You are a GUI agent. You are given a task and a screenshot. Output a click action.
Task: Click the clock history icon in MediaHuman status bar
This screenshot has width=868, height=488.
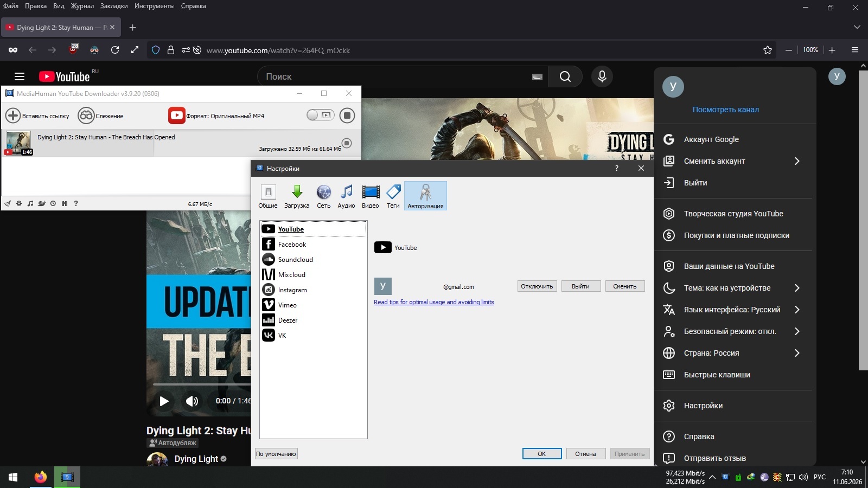click(x=53, y=204)
